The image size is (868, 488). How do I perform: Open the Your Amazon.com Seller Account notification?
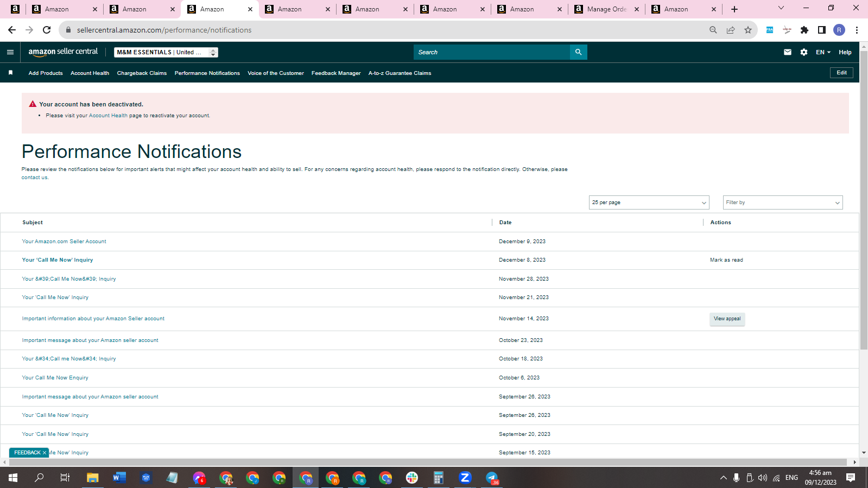click(64, 242)
